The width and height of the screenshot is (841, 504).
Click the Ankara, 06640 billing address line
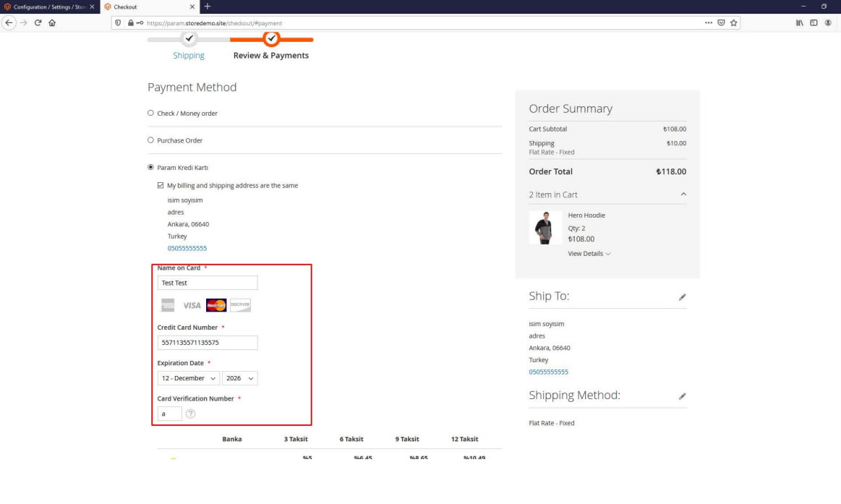click(x=188, y=224)
